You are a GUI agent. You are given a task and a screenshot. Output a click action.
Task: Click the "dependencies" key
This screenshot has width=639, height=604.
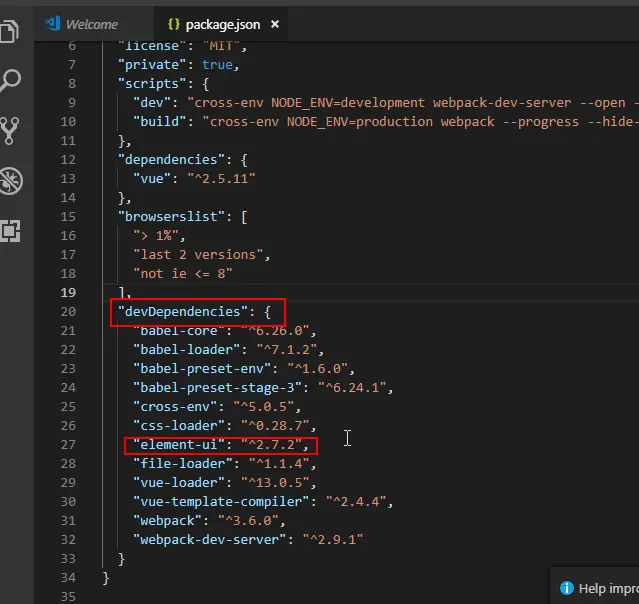[x=171, y=159]
